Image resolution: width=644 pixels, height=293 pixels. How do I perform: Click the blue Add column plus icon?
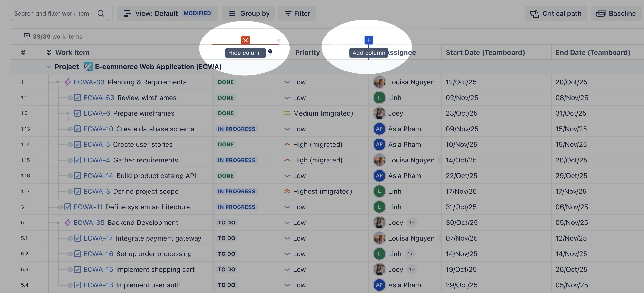click(x=368, y=40)
